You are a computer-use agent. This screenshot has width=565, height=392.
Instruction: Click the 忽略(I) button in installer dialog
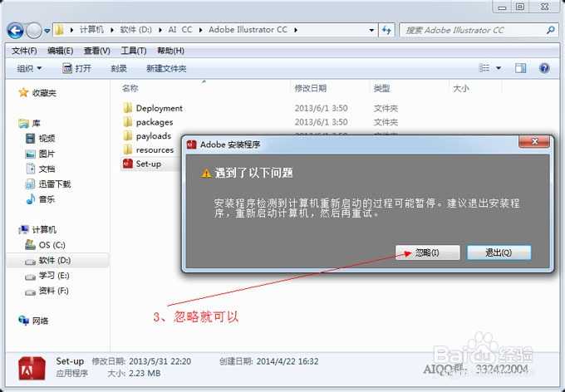coord(428,252)
